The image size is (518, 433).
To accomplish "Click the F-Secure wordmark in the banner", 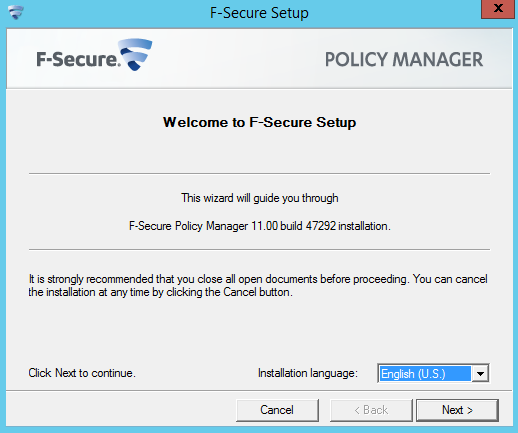I will click(78, 59).
